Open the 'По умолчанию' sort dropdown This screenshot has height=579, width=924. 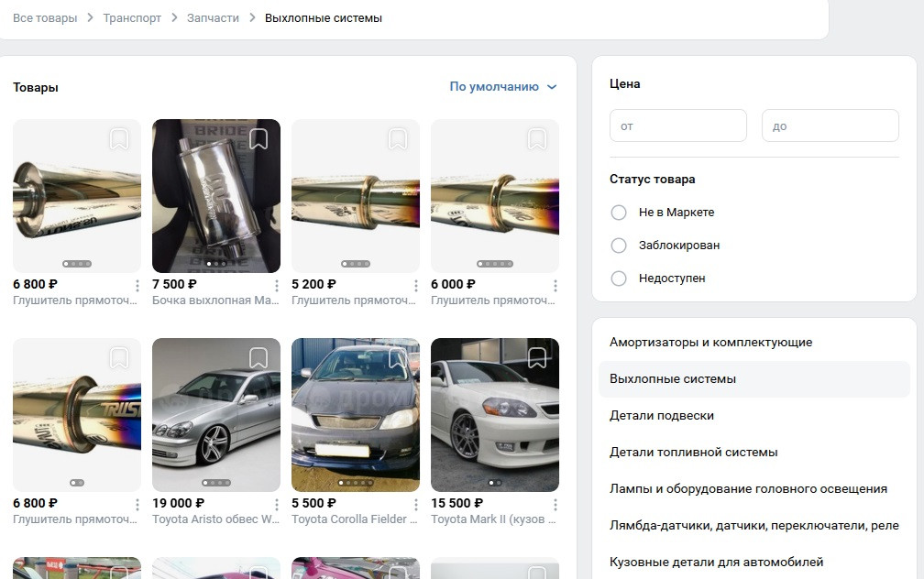(503, 87)
